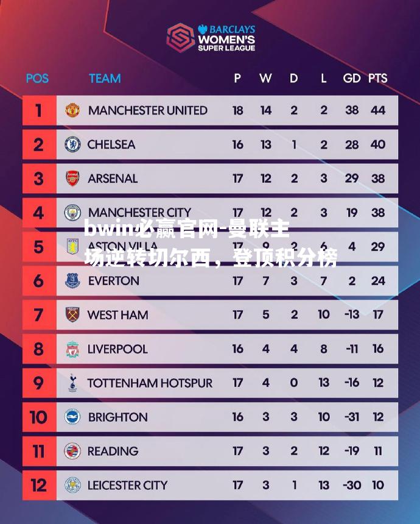This screenshot has width=420, height=524.
Task: Click the Everton club crest
Action: click(x=72, y=281)
